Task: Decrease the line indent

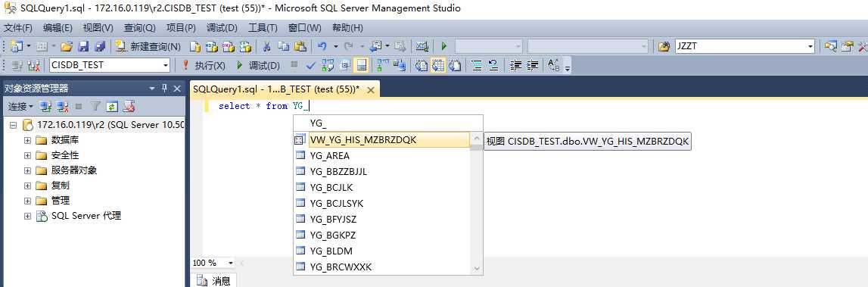Action: click(x=516, y=65)
